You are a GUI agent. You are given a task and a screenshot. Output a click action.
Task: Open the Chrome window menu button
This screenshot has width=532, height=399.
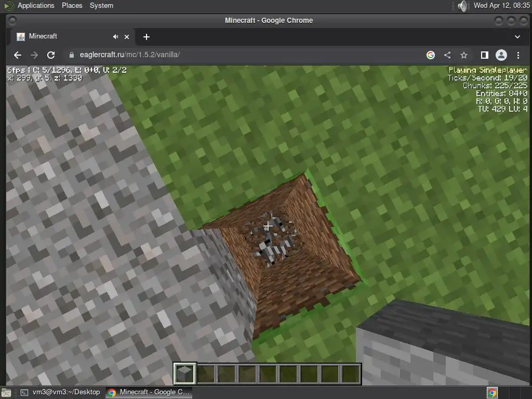(11, 21)
